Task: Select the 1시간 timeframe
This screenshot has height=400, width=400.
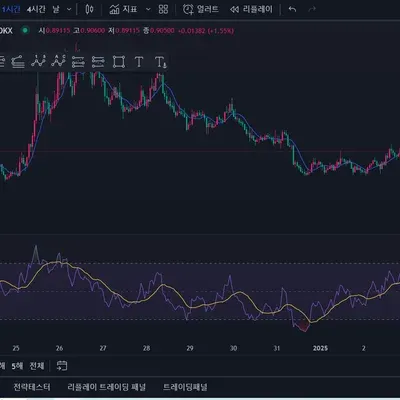Action: (10, 9)
